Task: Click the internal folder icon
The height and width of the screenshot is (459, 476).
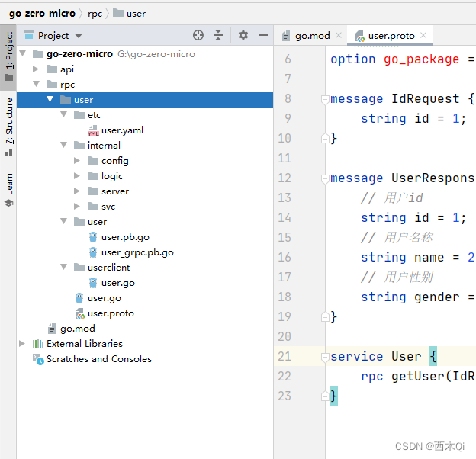Action: (79, 146)
